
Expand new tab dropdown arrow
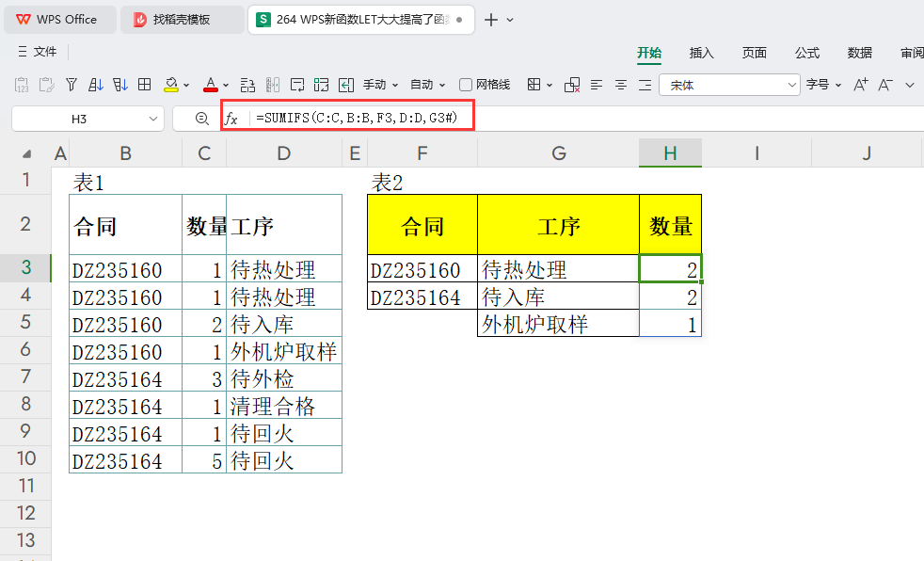510,20
